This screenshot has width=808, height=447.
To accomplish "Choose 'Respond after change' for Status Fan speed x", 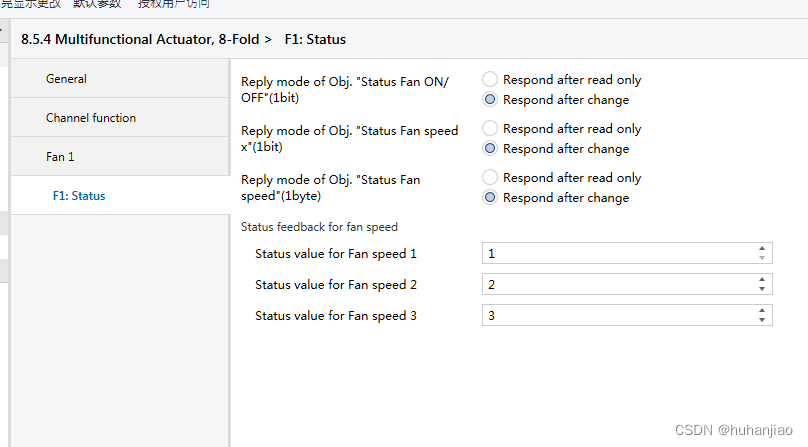I will 490,149.
